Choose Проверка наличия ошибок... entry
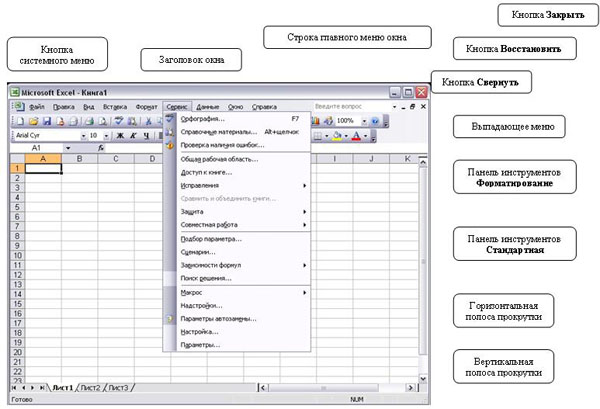Image resolution: width=600 pixels, height=409 pixels. (237, 145)
